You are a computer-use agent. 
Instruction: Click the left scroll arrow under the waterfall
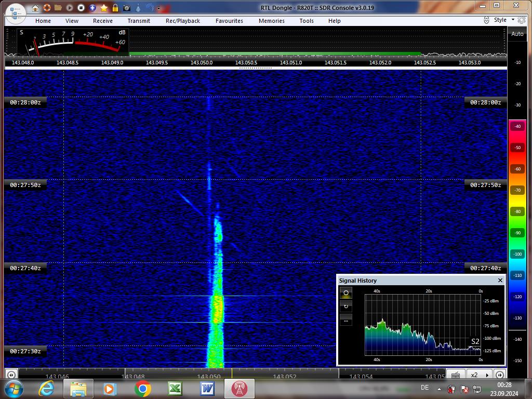pos(11,375)
